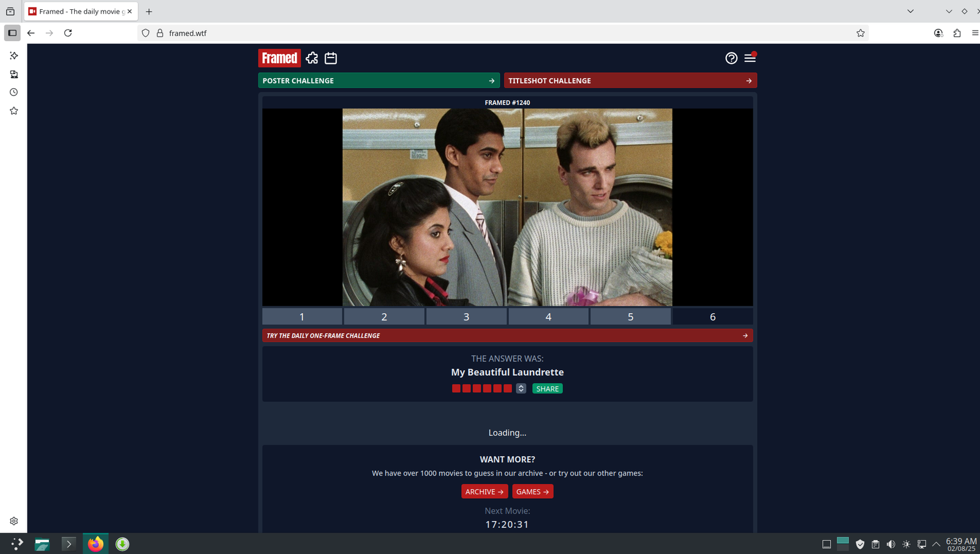Viewport: 980px width, 554px height.
Task: Click the Framed #1240 heading
Action: coord(507,102)
